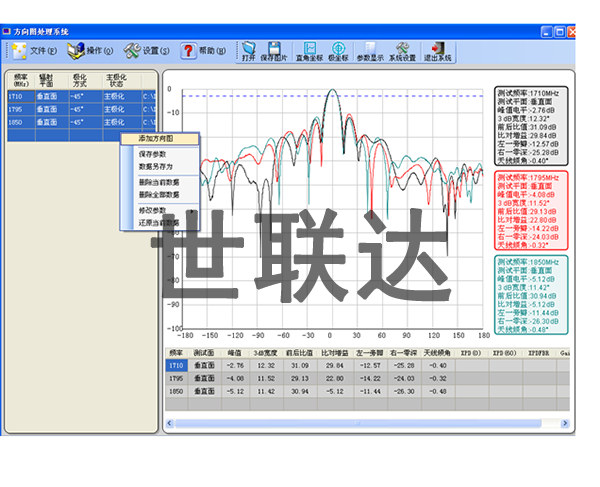Click the -25.28 null depth cell
Screen dimensions: 600x487
coord(404,365)
